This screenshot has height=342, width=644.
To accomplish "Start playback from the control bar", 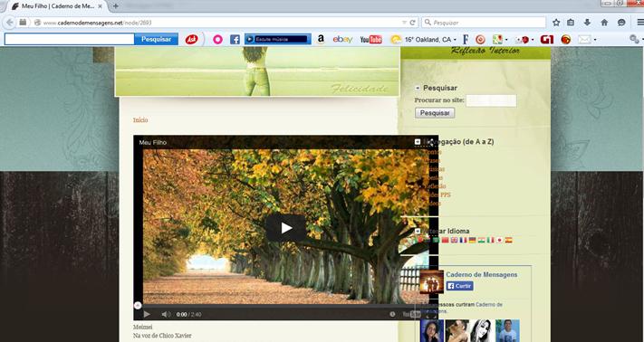I will pos(147,315).
